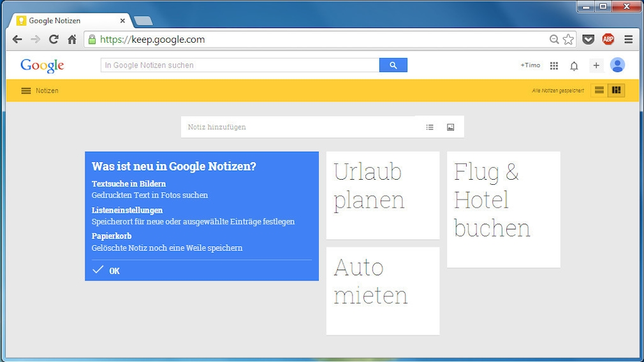644x362 pixels.
Task: Click the blue search button
Action: [393, 65]
